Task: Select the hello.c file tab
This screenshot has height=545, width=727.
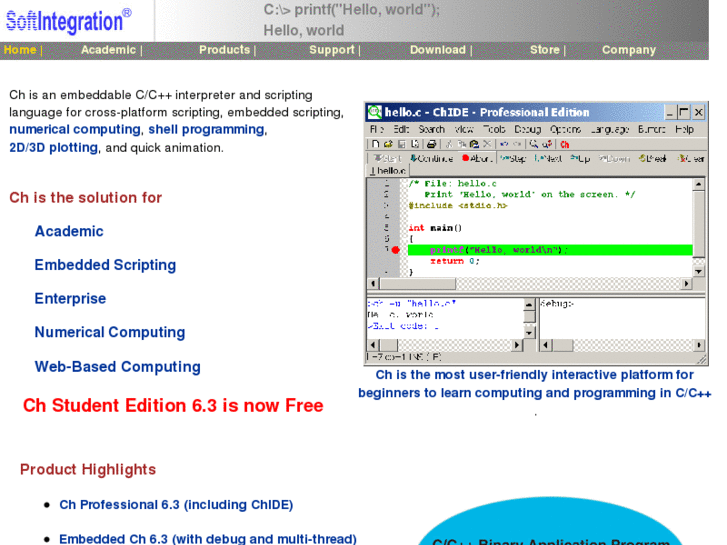Action: tap(388, 171)
